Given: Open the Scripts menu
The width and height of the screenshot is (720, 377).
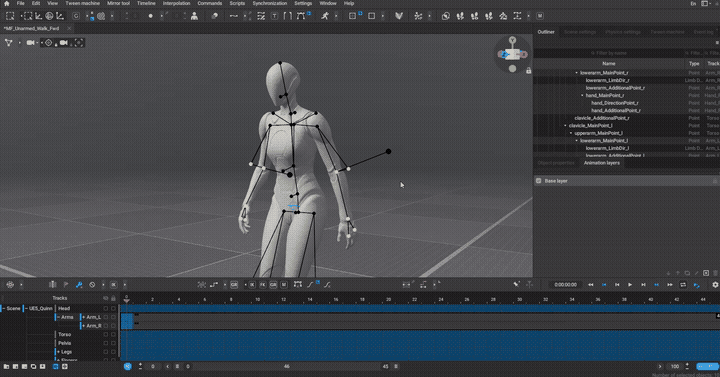Looking at the screenshot, I should (x=237, y=3).
